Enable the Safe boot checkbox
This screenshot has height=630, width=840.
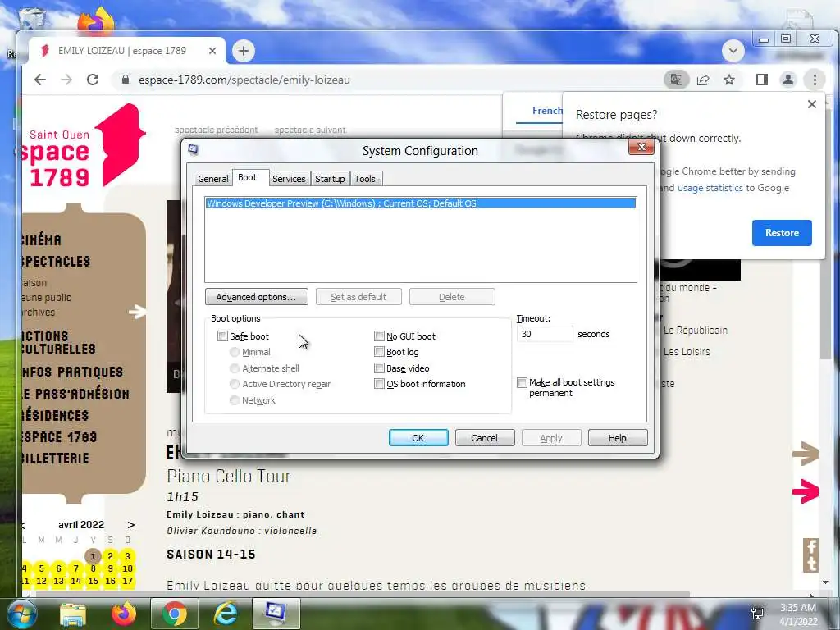pyautogui.click(x=222, y=336)
